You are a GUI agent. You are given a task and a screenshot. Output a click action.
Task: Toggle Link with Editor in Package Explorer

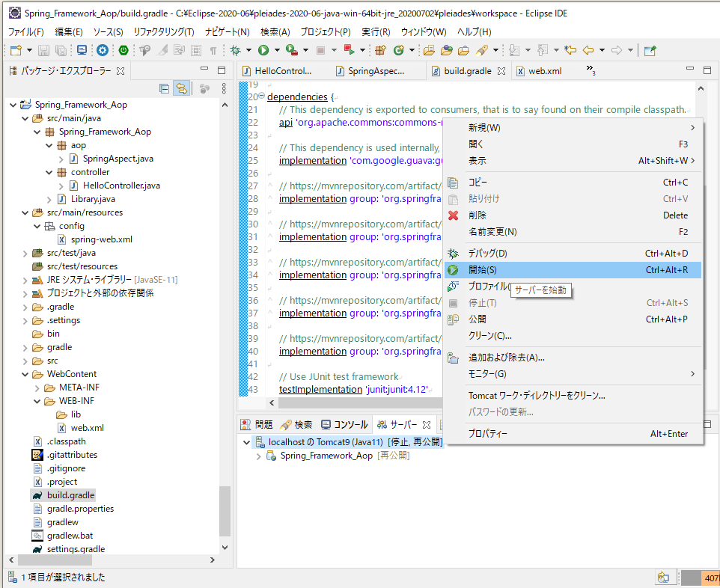183,88
